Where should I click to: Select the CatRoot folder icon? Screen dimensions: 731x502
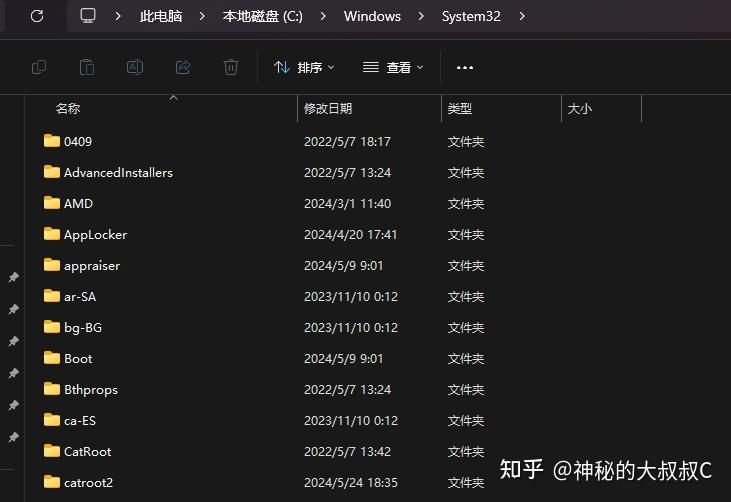click(x=52, y=450)
